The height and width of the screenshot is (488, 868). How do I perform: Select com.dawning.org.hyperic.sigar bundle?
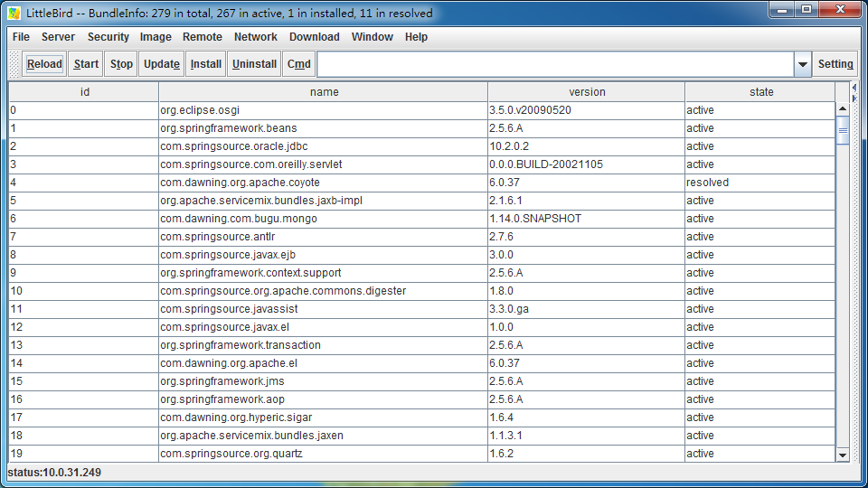tap(422, 418)
